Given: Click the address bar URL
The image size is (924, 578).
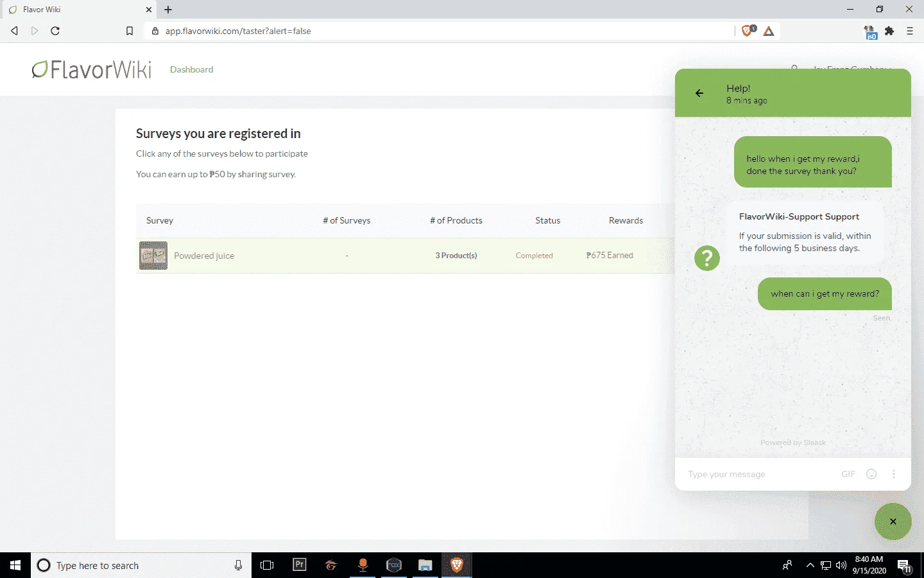Looking at the screenshot, I should click(238, 31).
